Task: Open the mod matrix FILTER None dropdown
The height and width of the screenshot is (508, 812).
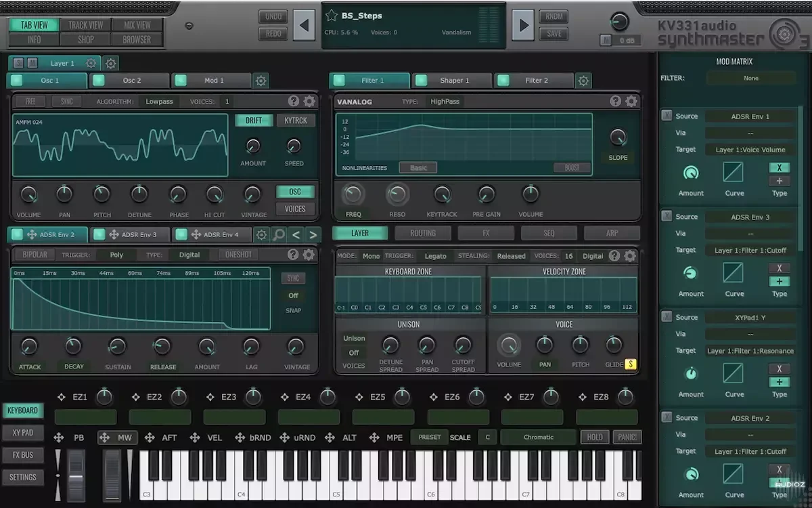Action: tap(750, 78)
